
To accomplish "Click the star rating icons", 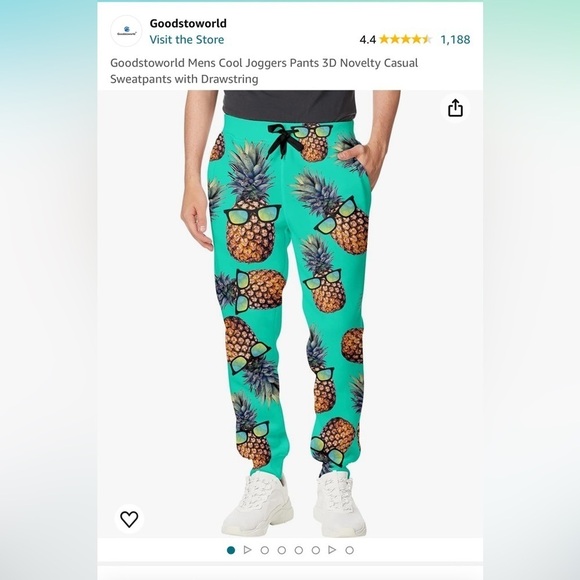I will click(x=405, y=39).
